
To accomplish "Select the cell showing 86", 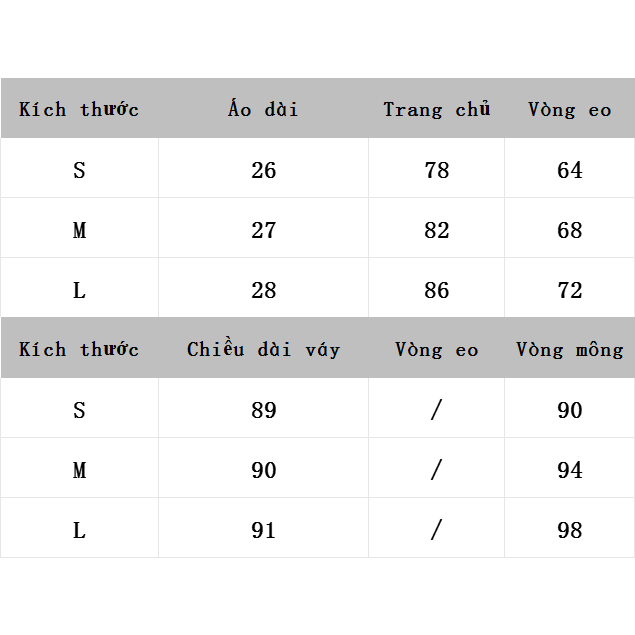I will (x=436, y=290).
